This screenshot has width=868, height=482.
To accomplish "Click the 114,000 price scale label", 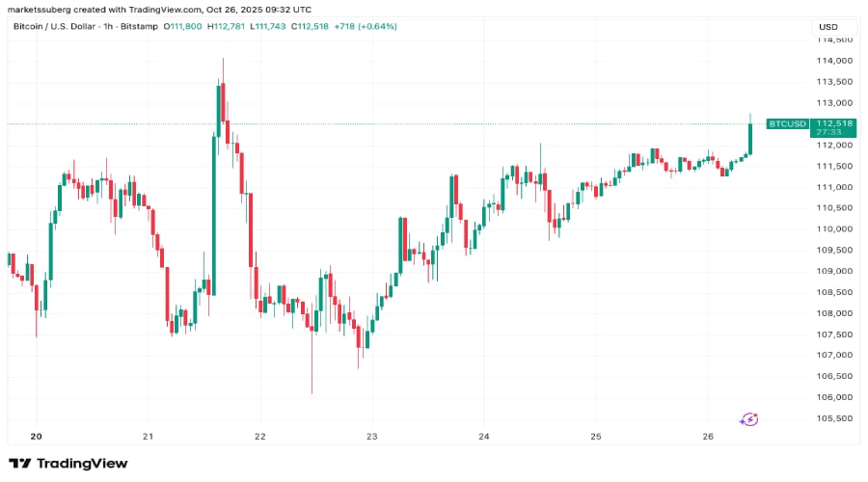I will pyautogui.click(x=833, y=61).
